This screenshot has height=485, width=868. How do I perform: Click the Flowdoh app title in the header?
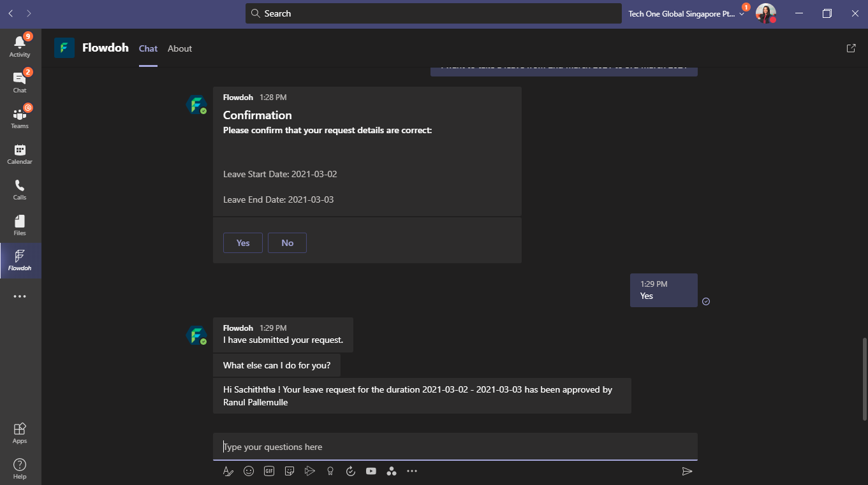(x=105, y=48)
